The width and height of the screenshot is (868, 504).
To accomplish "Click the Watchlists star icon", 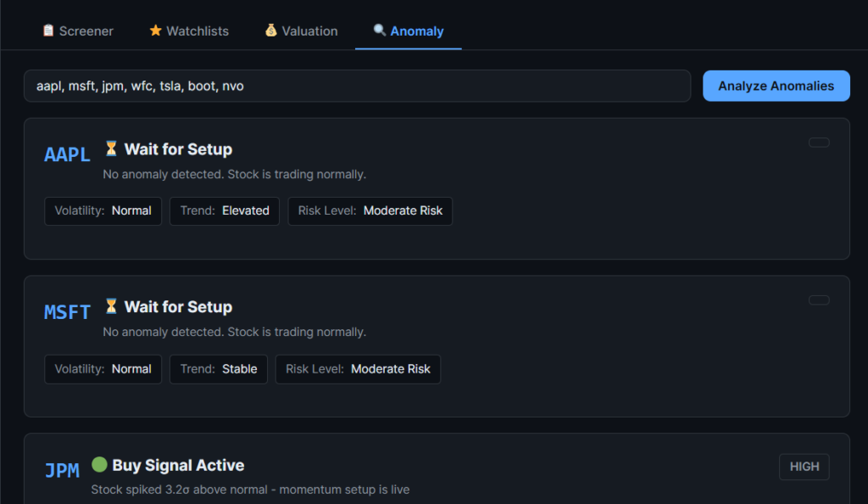I will coord(156,31).
